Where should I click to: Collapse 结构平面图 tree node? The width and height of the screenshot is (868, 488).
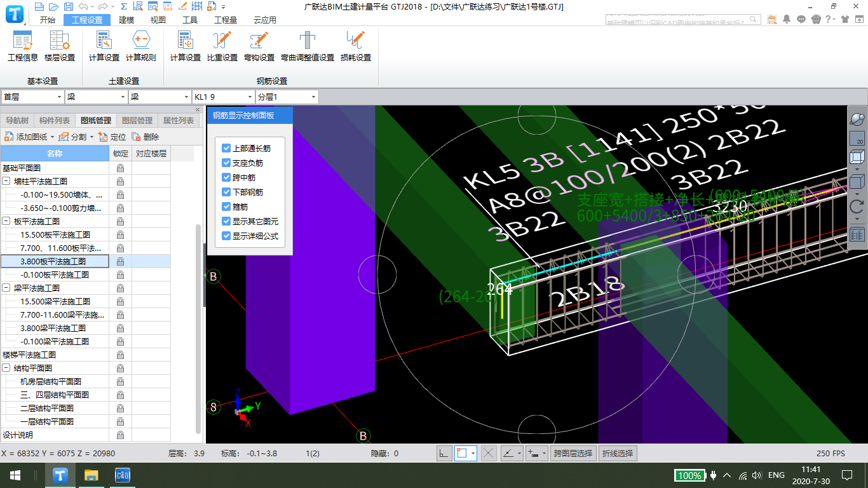click(6, 369)
